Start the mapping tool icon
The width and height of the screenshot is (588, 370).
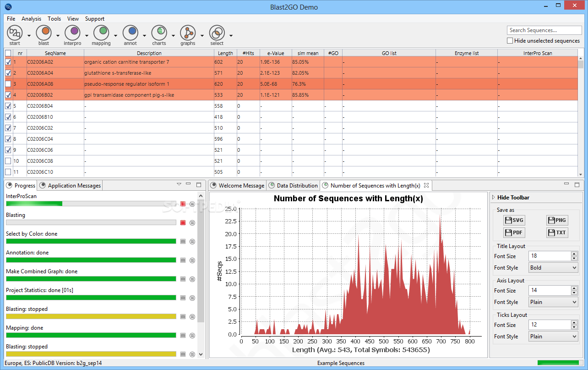(x=101, y=33)
